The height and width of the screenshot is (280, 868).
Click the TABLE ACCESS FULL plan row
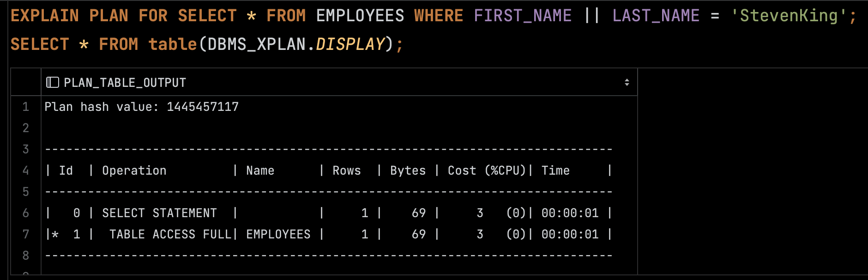(339, 234)
